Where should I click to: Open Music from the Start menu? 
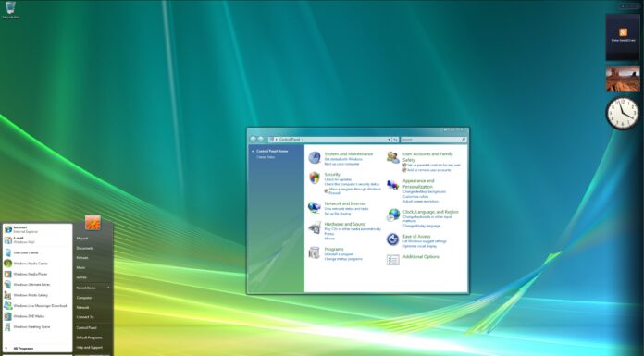80,268
